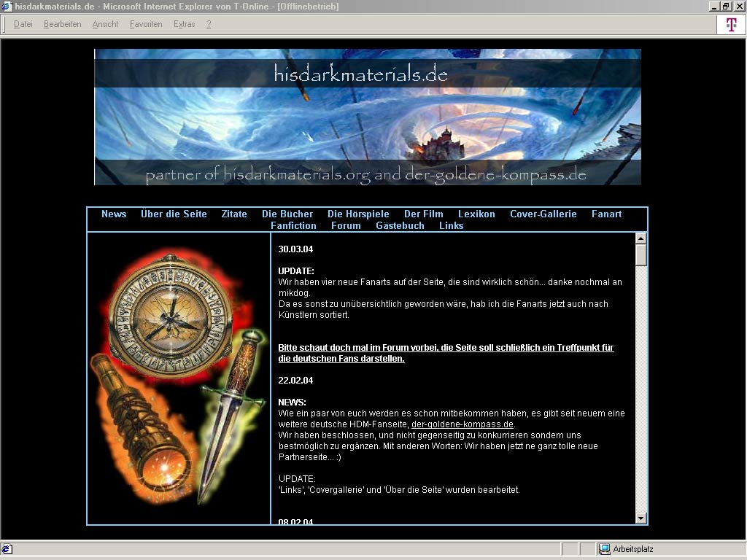Click the T-Online logo icon
The height and width of the screenshot is (560, 747).
(x=731, y=24)
